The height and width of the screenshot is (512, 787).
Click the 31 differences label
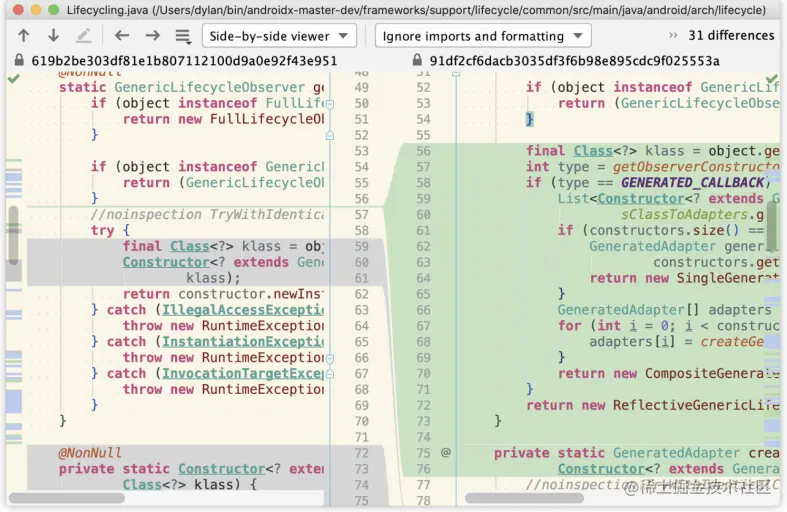point(731,36)
